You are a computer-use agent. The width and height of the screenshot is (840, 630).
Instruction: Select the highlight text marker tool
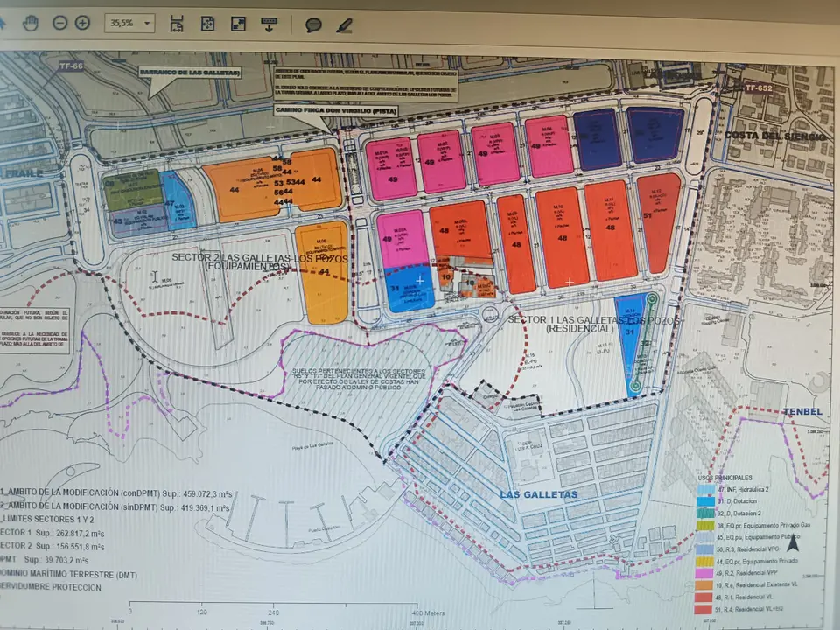click(x=345, y=25)
